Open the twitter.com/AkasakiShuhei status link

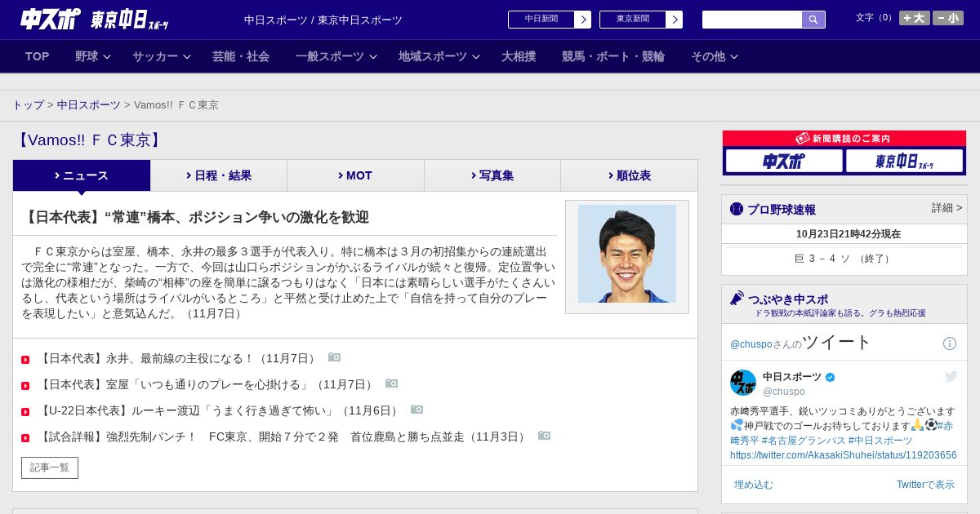click(x=844, y=455)
